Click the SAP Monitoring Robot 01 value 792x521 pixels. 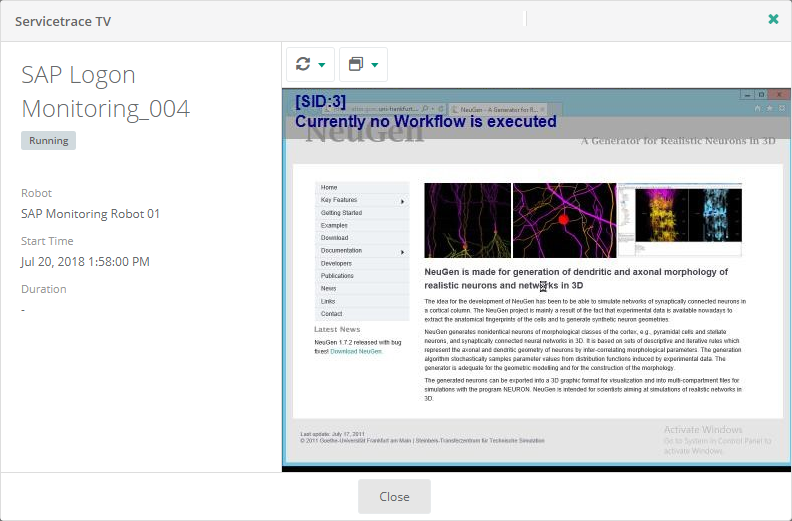coord(90,214)
